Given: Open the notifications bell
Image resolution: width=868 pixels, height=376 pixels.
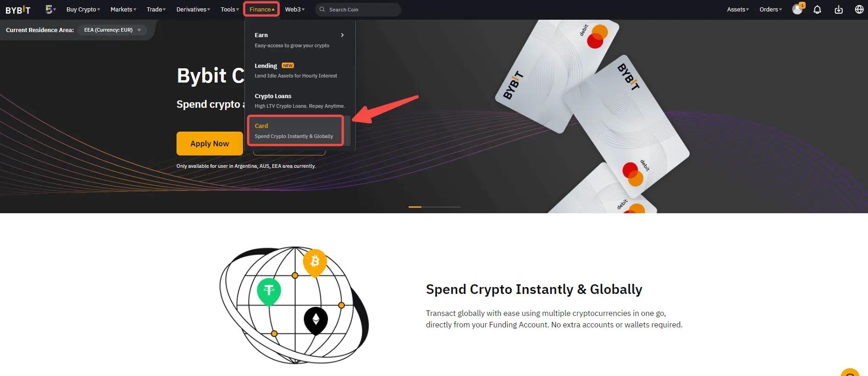Looking at the screenshot, I should coord(817,10).
